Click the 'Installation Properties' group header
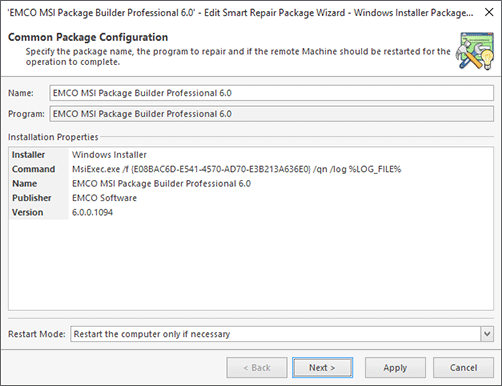Screen dimensions: 502x386 click(53, 137)
